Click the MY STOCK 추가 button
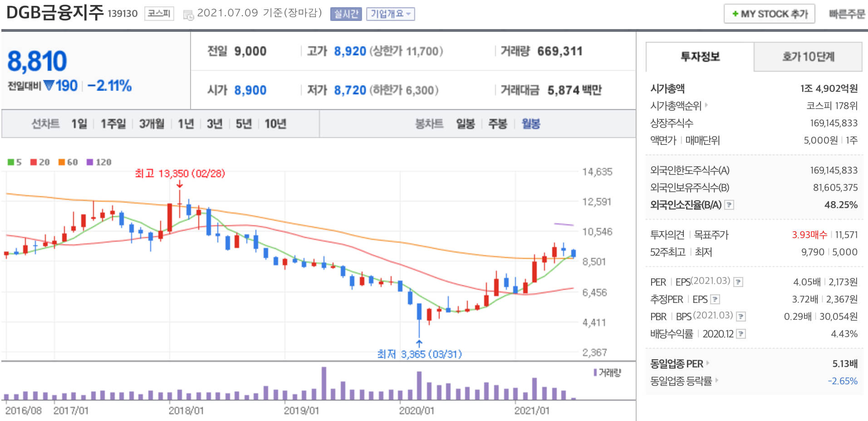Image resolution: width=868 pixels, height=421 pixels. [x=770, y=14]
